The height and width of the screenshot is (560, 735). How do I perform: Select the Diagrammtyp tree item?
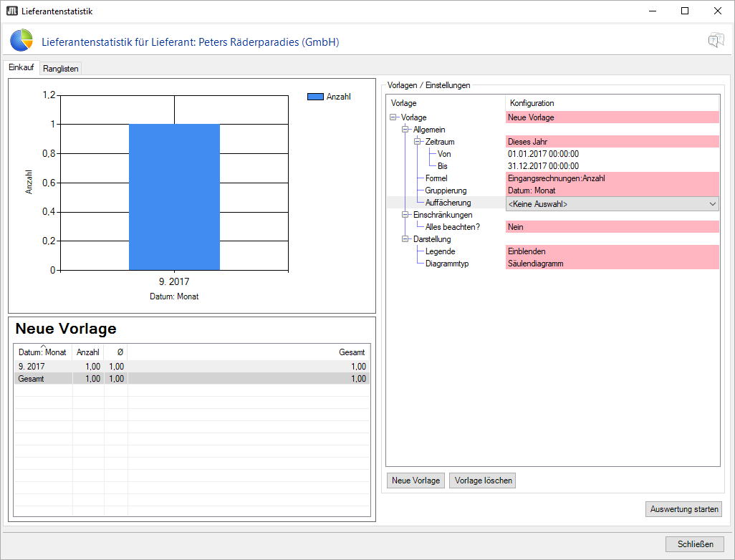(x=447, y=264)
